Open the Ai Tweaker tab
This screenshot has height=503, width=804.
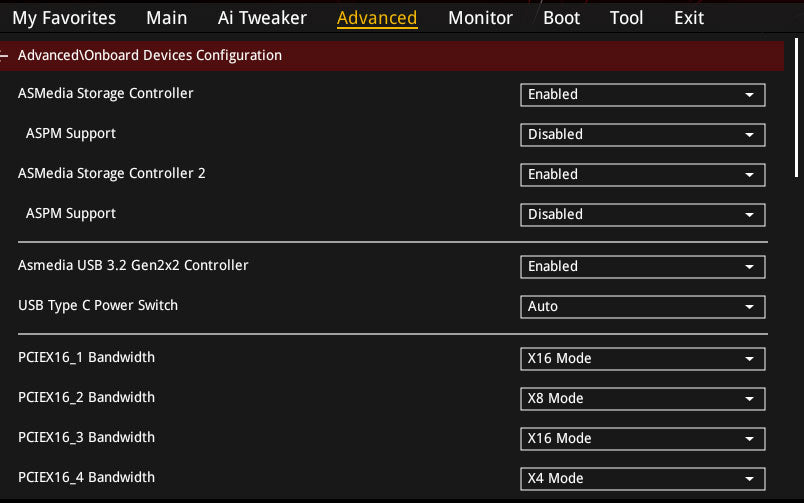[x=262, y=18]
